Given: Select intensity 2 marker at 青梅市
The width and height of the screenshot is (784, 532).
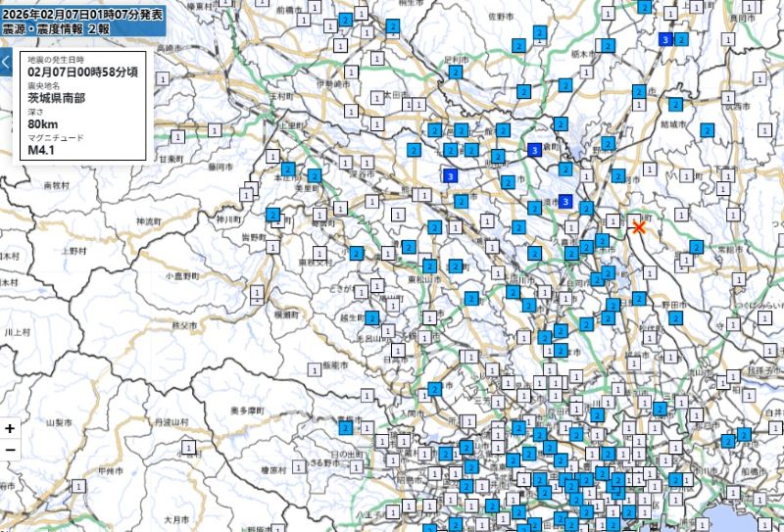Looking at the screenshot, I should tap(346, 427).
